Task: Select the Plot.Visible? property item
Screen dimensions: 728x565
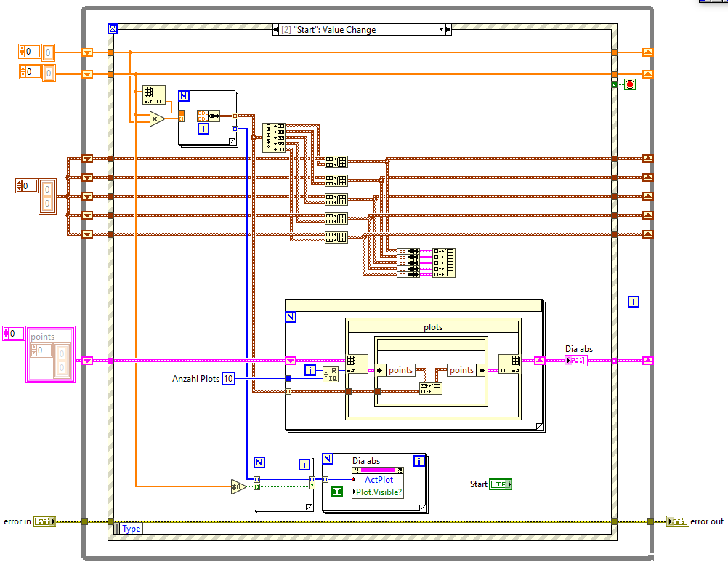Action: [378, 492]
